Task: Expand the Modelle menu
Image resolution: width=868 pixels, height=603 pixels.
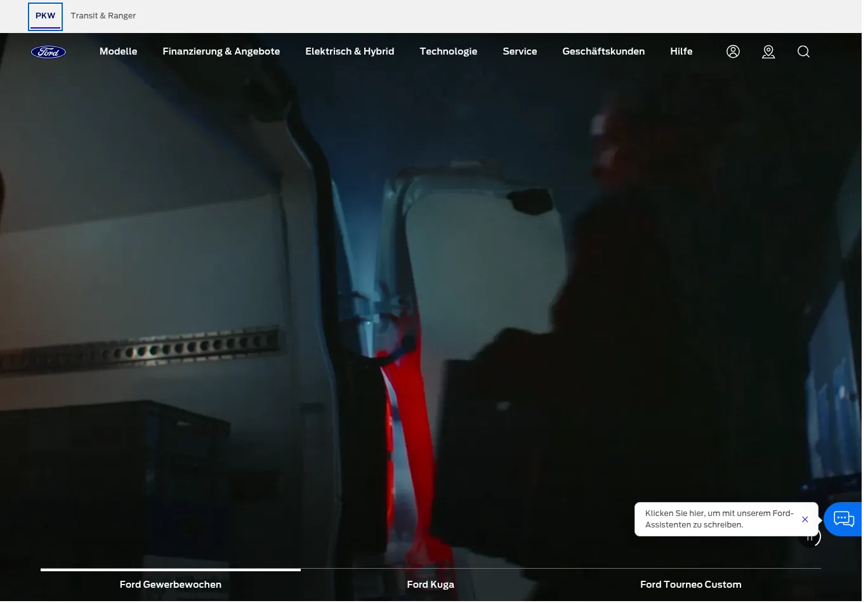Action: (118, 51)
